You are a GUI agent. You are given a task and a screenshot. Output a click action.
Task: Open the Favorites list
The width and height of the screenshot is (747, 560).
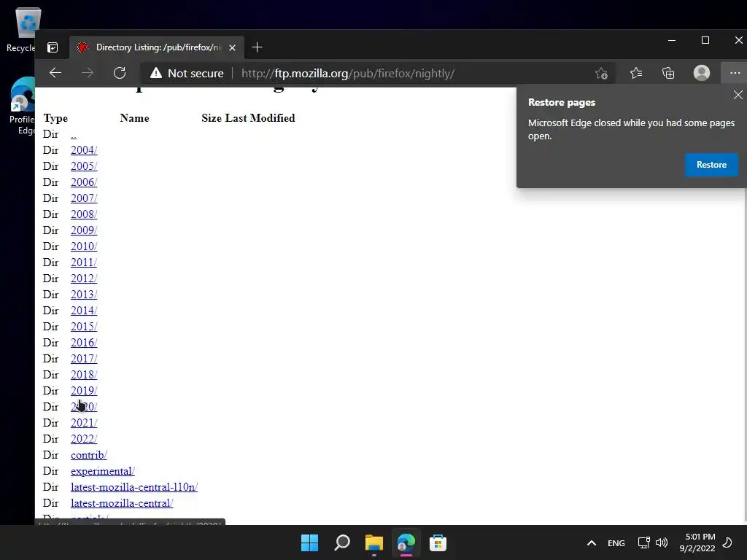coord(636,73)
